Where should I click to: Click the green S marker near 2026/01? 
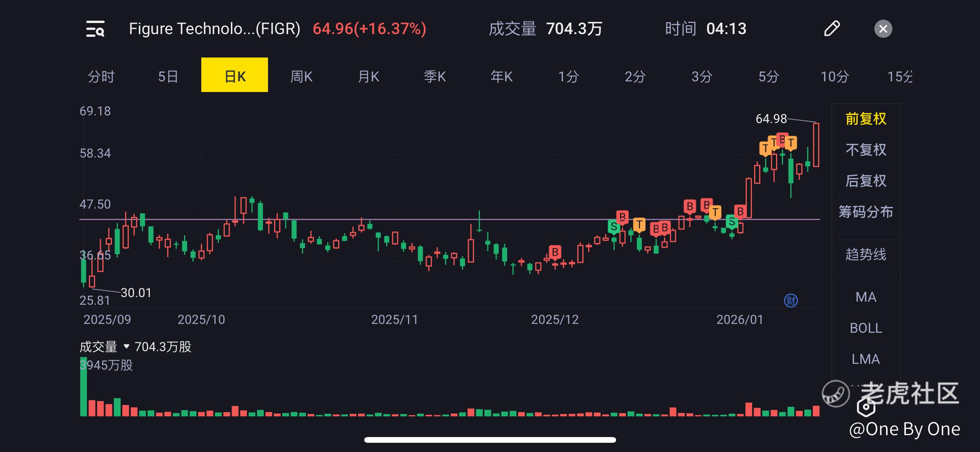(732, 222)
